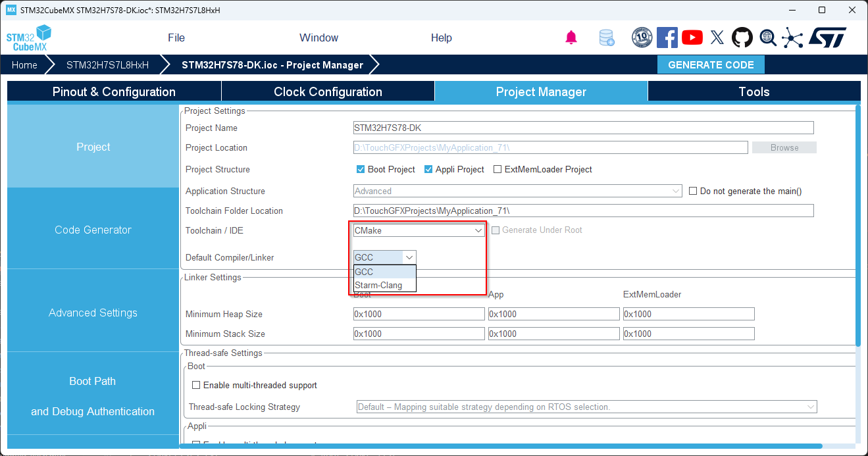Screen dimensions: 868x456
Task: Open the File menu
Action: pos(176,38)
